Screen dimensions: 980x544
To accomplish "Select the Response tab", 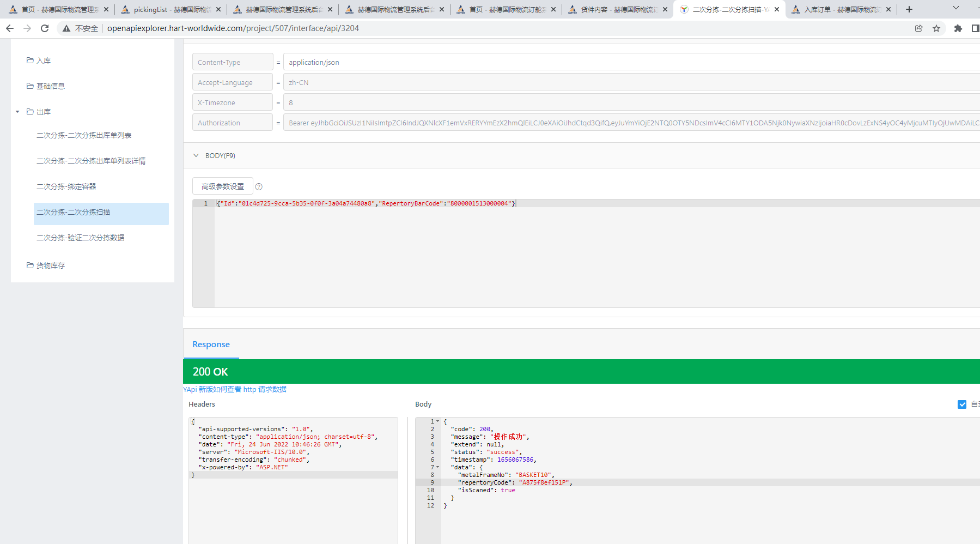I will coord(211,344).
